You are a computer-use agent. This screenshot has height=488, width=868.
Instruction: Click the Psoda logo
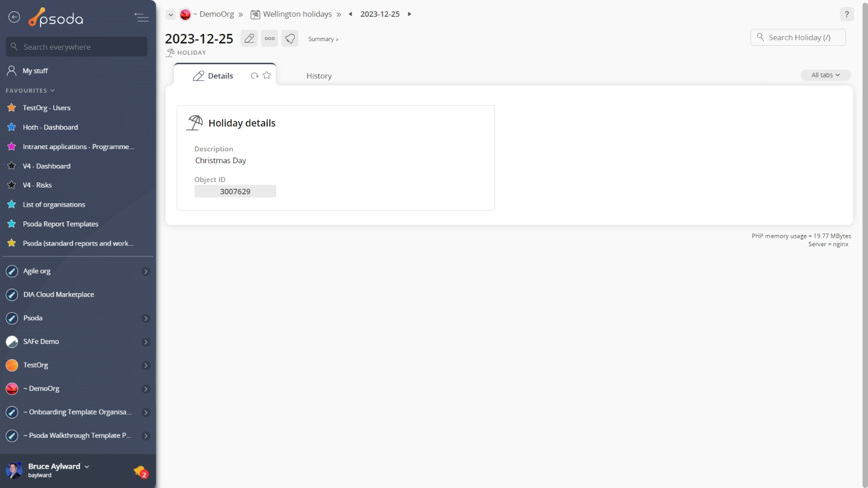(56, 18)
